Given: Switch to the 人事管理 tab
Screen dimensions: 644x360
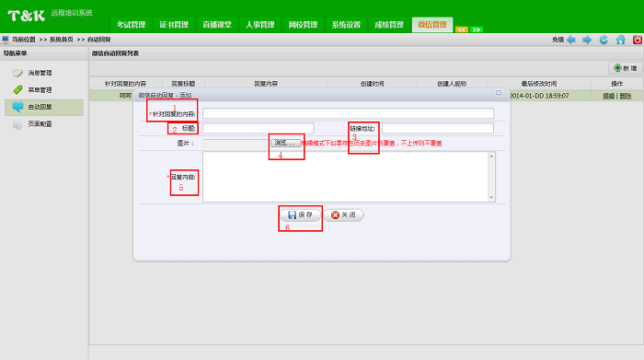Looking at the screenshot, I should pyautogui.click(x=260, y=25).
